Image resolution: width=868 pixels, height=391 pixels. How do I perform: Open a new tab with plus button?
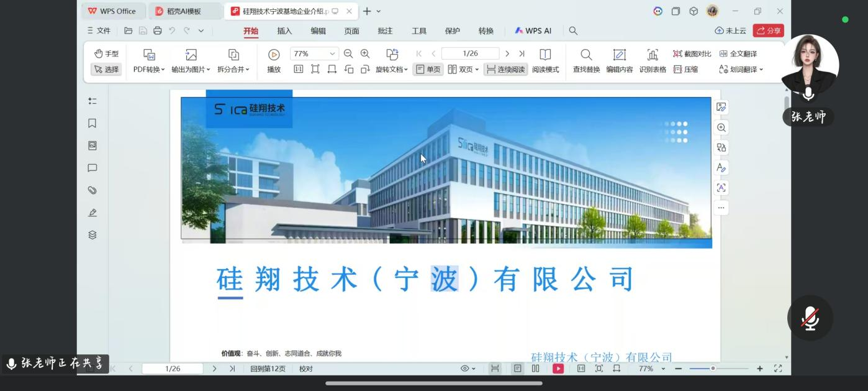[x=367, y=11]
